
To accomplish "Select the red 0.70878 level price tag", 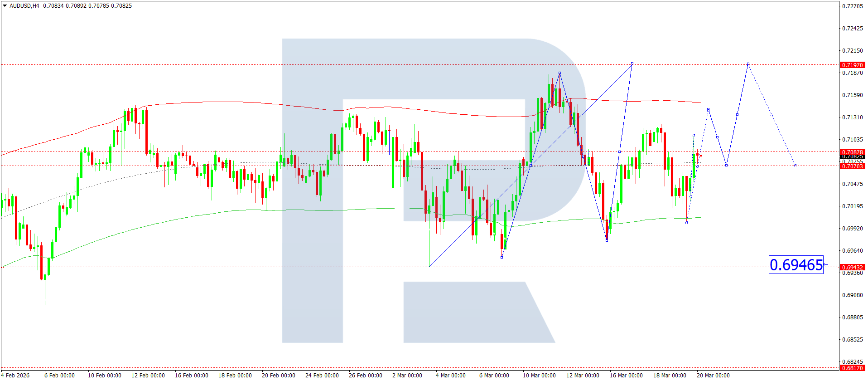I will tap(852, 152).
